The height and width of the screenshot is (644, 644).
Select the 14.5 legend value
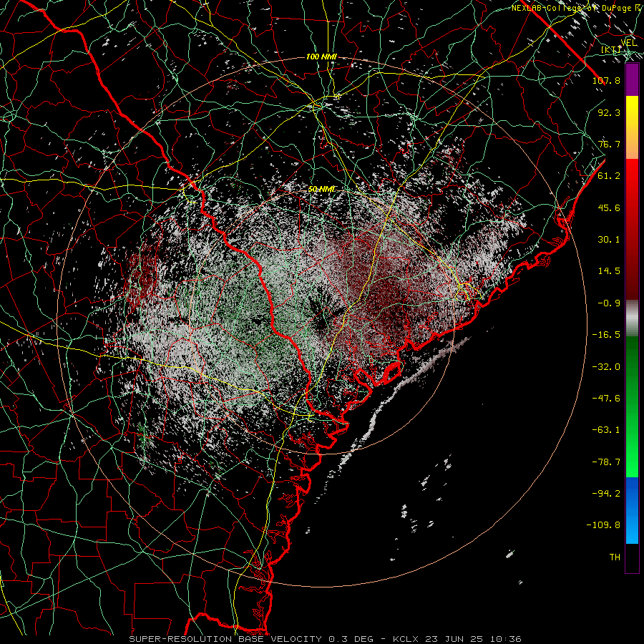609,271
